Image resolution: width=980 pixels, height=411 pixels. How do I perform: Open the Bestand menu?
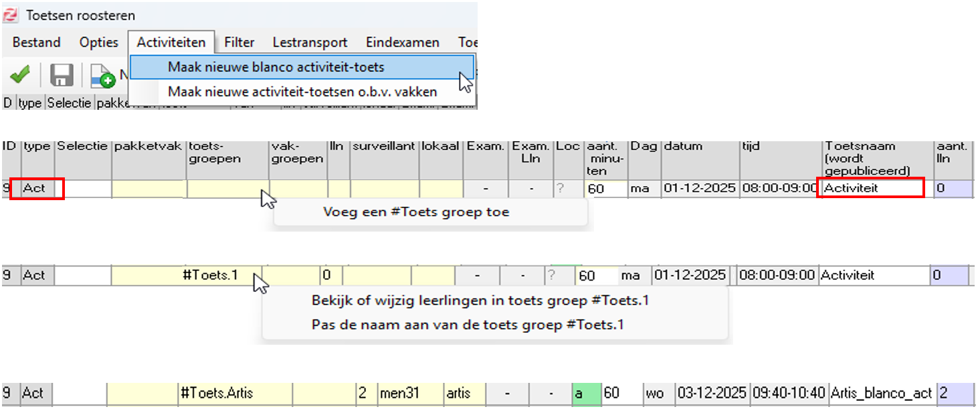(x=36, y=42)
